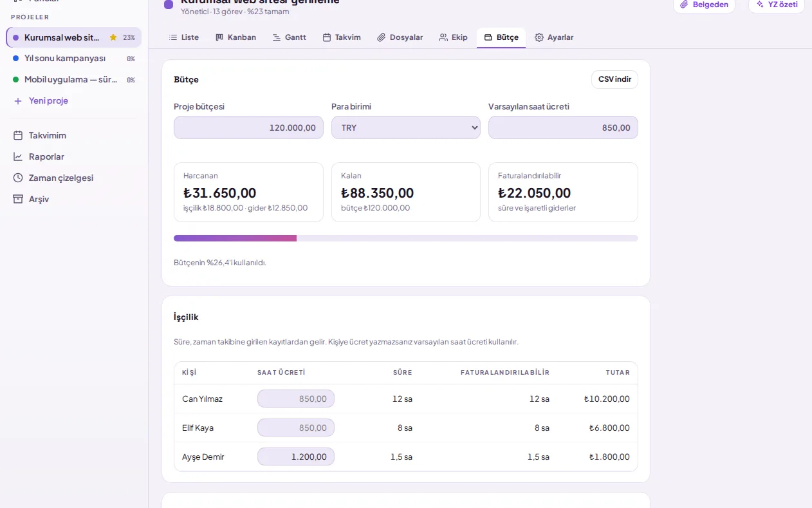
Task: Click the people icon in Ekip tab
Action: [x=443, y=37]
